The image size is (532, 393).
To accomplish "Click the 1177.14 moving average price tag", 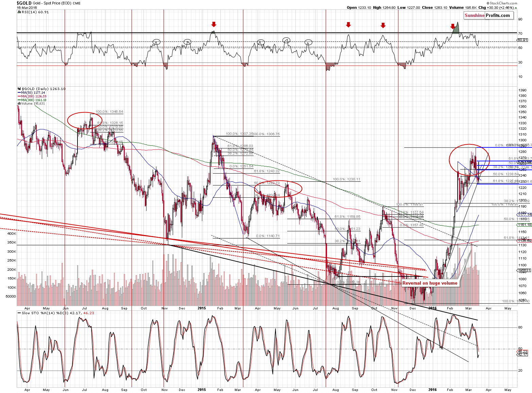I will click(x=524, y=214).
